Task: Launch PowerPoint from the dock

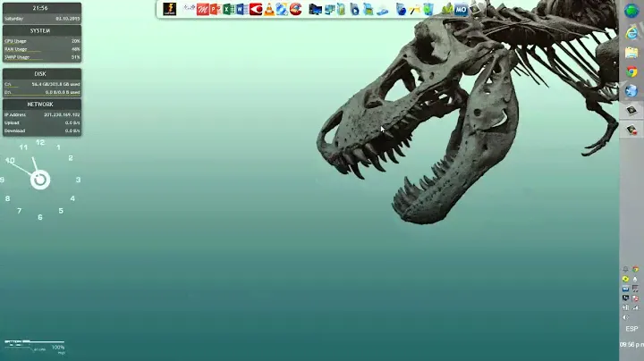Action: click(x=216, y=10)
